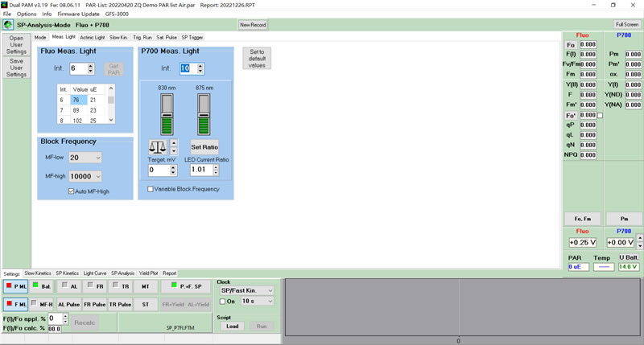Toggle the FR far-red light button
The width and height of the screenshot is (644, 345).
coord(95,286)
